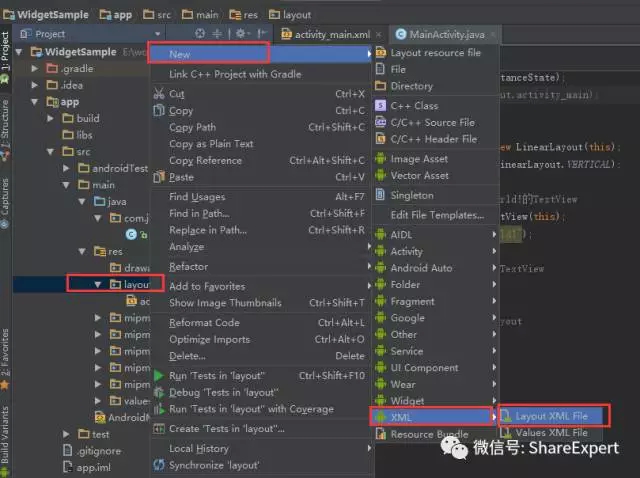Image resolution: width=640 pixels, height=478 pixels.
Task: Open the Refactor submenu
Action: (261, 266)
